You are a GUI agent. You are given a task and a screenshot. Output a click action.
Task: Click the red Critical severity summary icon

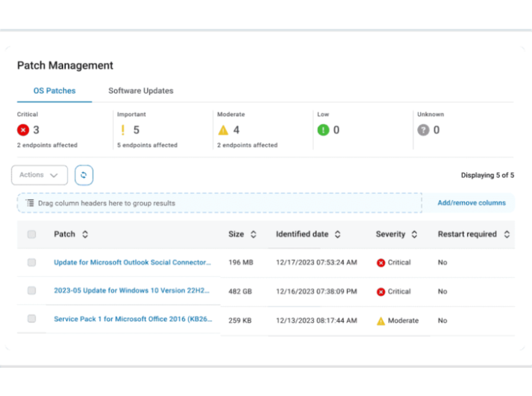point(23,130)
